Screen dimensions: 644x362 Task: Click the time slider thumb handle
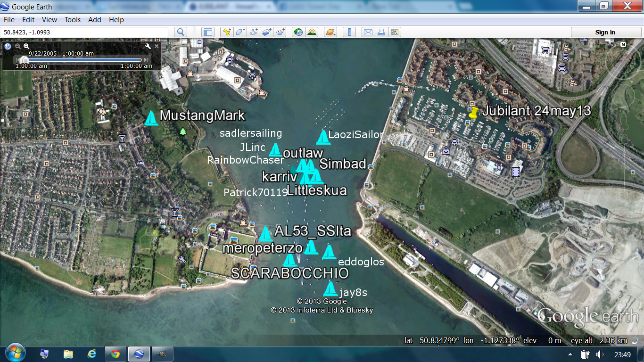25,59
